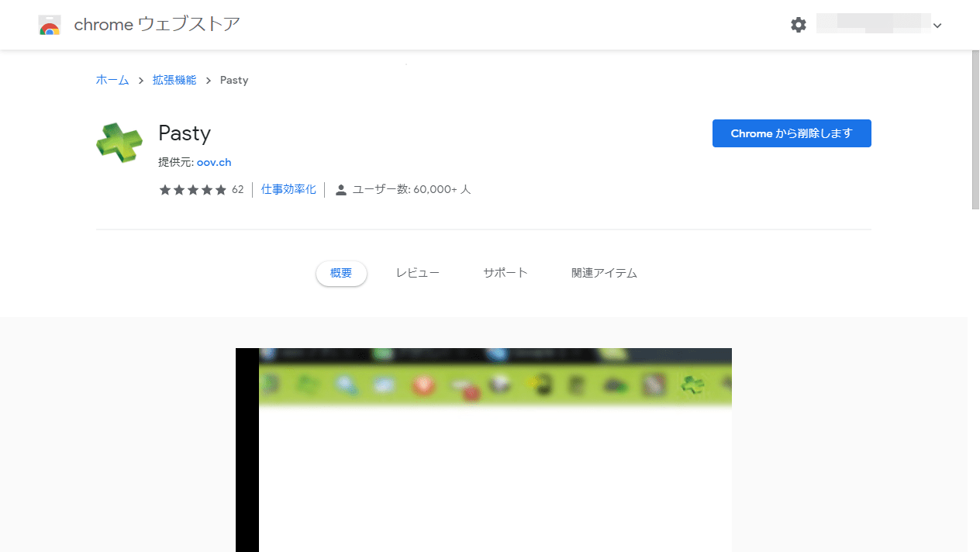Open the 拡張機能 breadcrumb link

(x=174, y=80)
